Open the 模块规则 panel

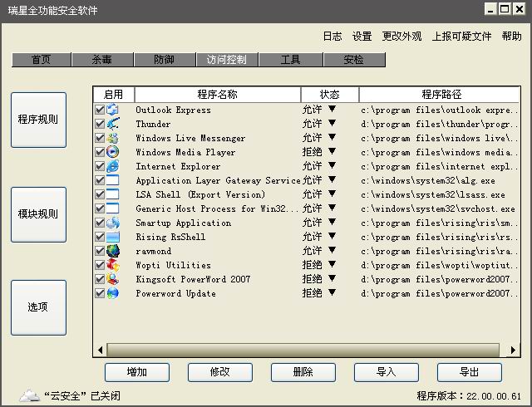pyautogui.click(x=39, y=214)
